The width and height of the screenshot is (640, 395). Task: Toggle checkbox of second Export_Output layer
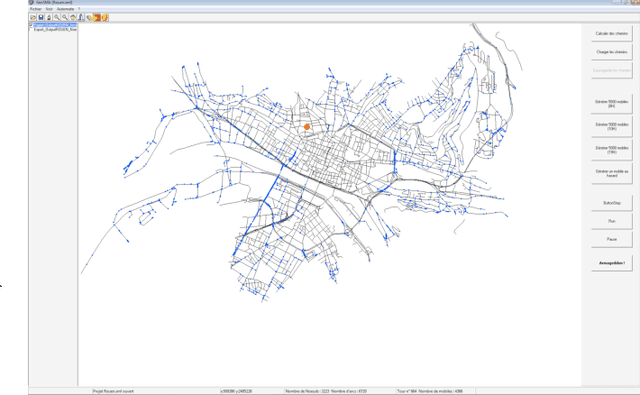31,29
